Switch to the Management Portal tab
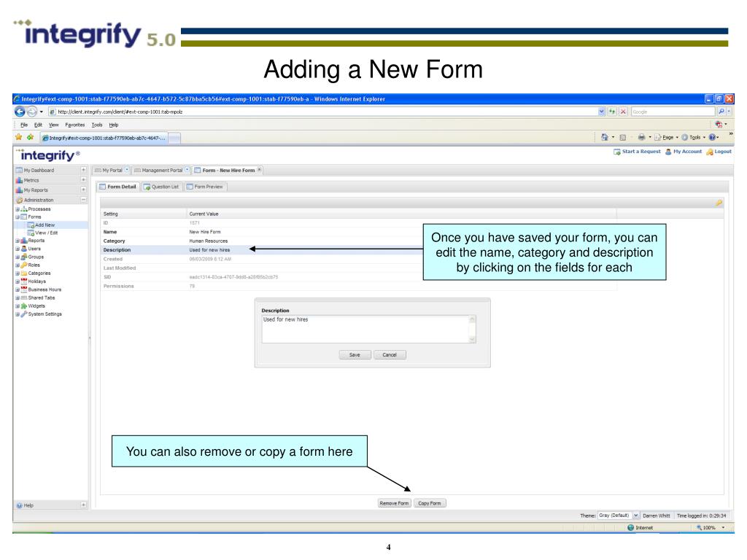Screen dimensions: 747x560 [162, 170]
